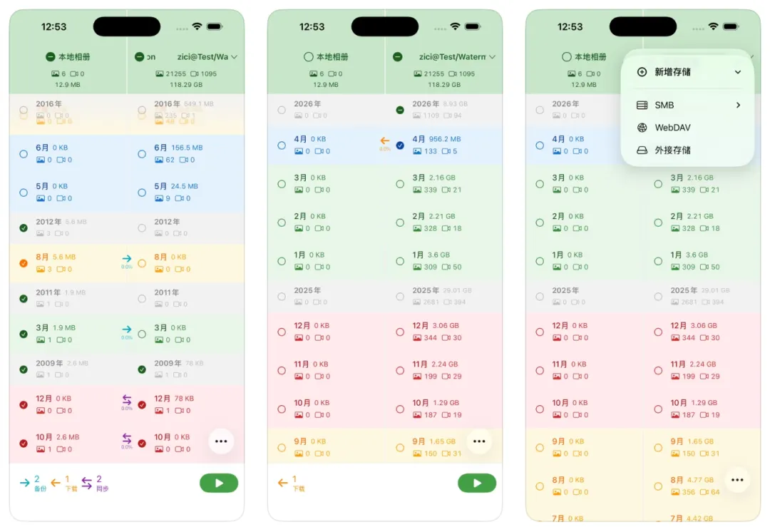Click the orange download arrow beside 4月 956.2 MB

(385, 141)
